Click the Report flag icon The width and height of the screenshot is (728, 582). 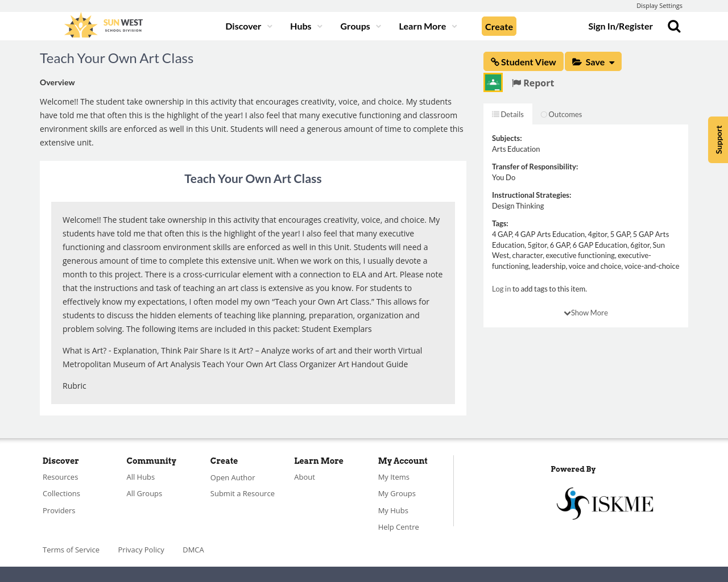point(516,83)
